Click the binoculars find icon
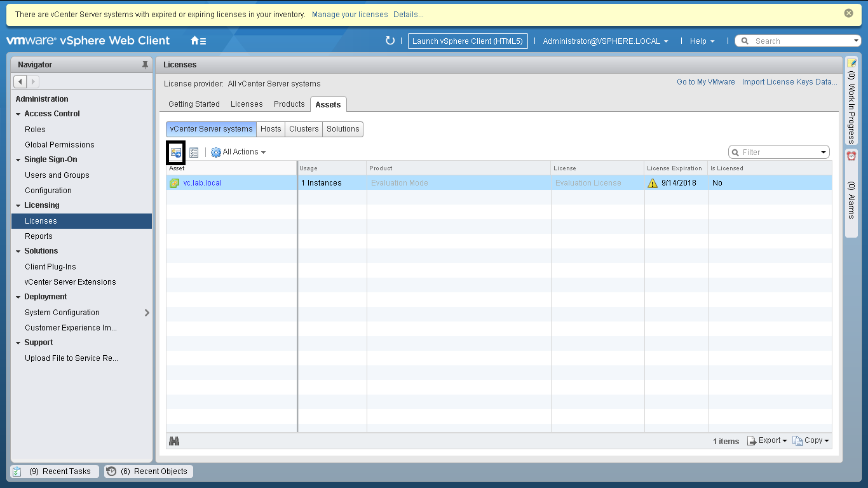 [x=174, y=441]
